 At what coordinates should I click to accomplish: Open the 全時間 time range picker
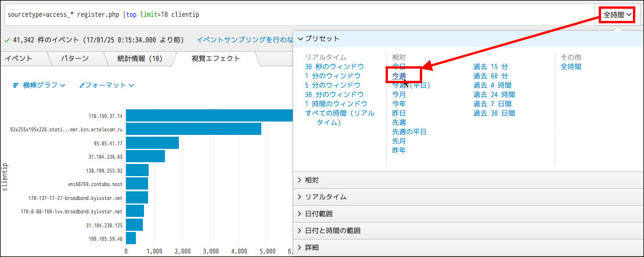click(617, 14)
